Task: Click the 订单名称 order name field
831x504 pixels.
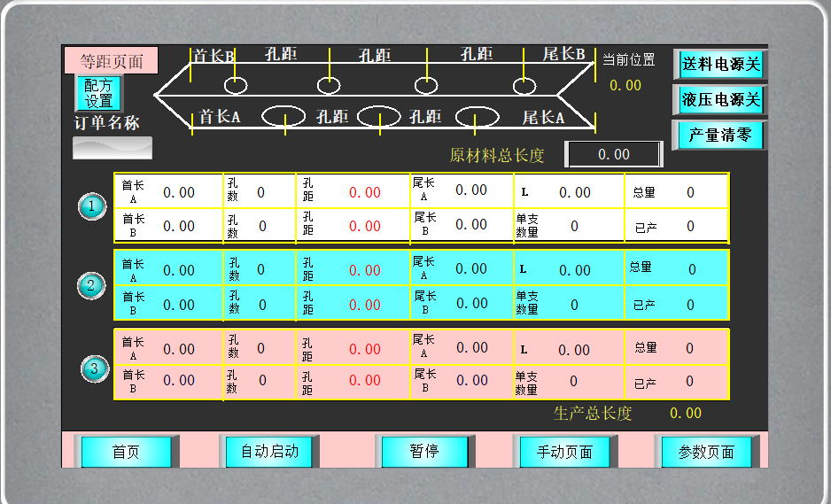Action: click(x=113, y=148)
